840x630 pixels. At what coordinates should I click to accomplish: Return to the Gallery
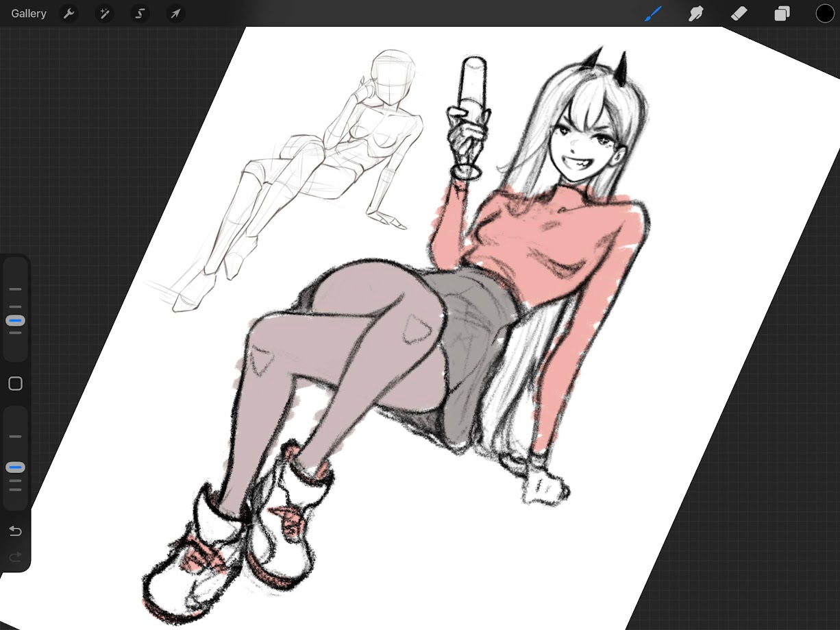tap(29, 14)
